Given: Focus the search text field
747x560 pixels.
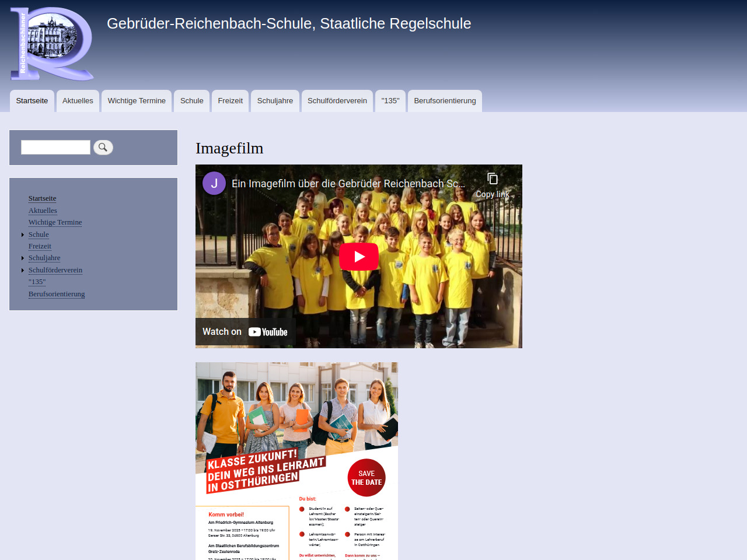Looking at the screenshot, I should (55, 148).
